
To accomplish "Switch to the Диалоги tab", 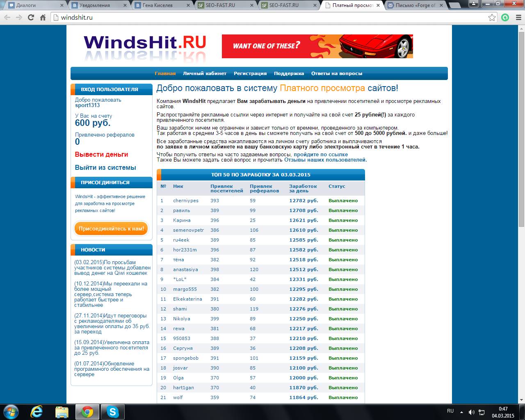I will pos(35,5).
